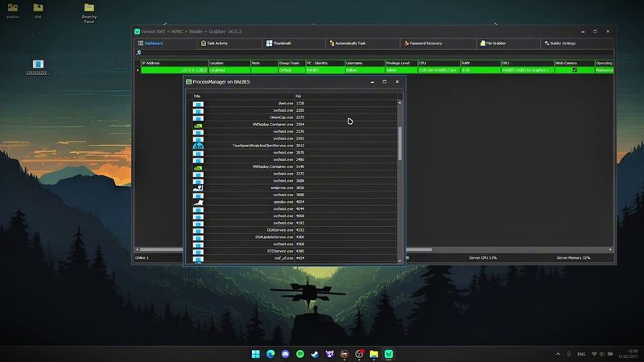The width and height of the screenshot is (644, 362).
Task: Click the svchost.exe row with PID 2200
Action: (295, 110)
